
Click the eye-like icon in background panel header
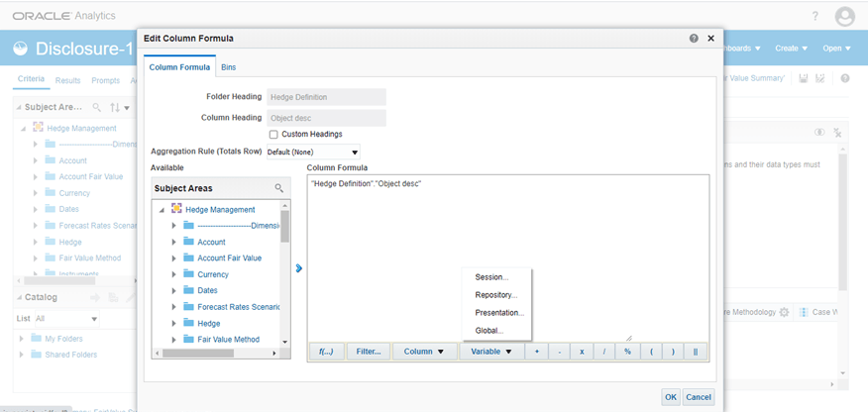pos(819,132)
